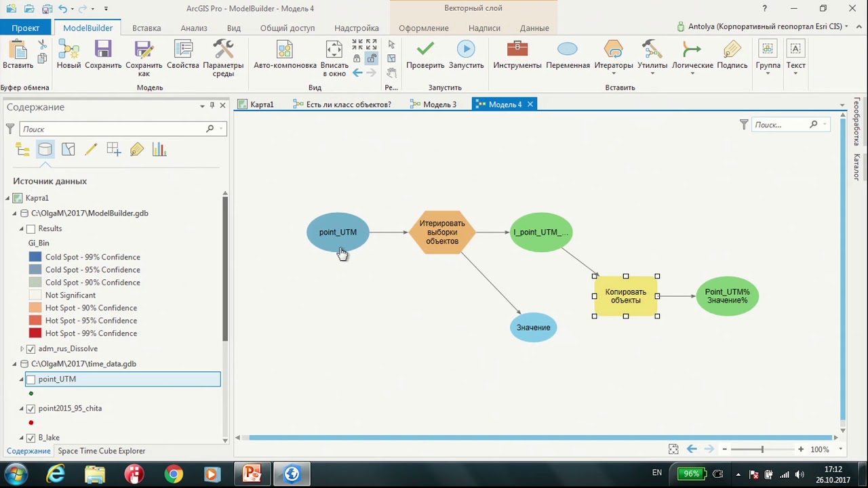Switch to Модель 3 view tab
868x488 pixels.
click(x=434, y=104)
